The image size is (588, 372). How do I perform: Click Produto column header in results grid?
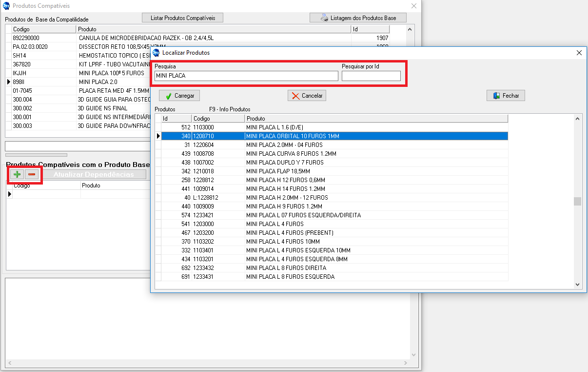tap(375, 119)
